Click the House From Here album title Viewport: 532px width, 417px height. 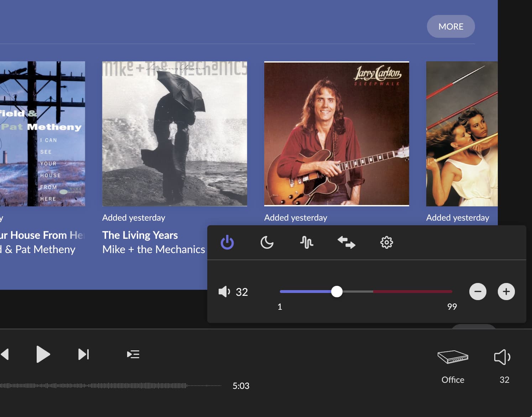[42, 235]
